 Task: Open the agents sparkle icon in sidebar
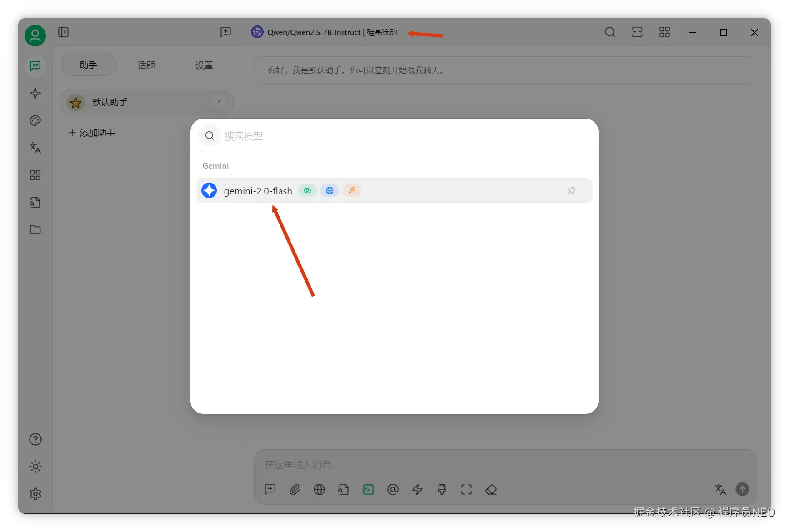pyautogui.click(x=35, y=94)
